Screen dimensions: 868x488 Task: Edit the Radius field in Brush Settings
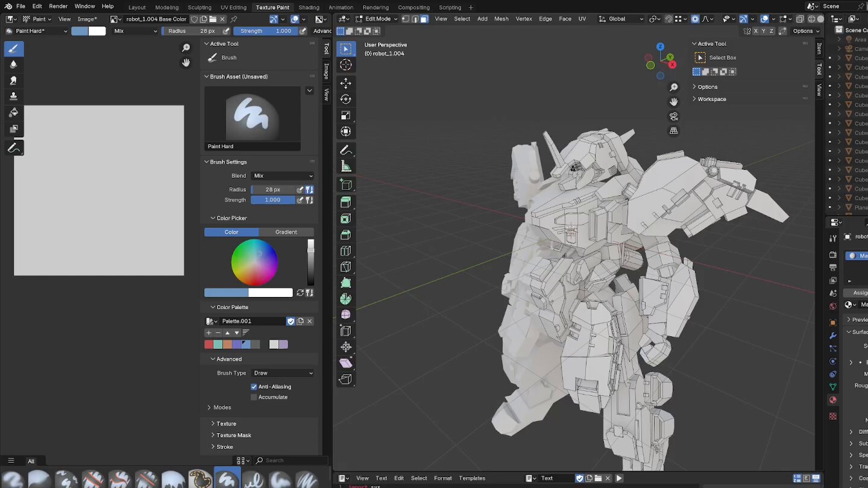tap(273, 189)
